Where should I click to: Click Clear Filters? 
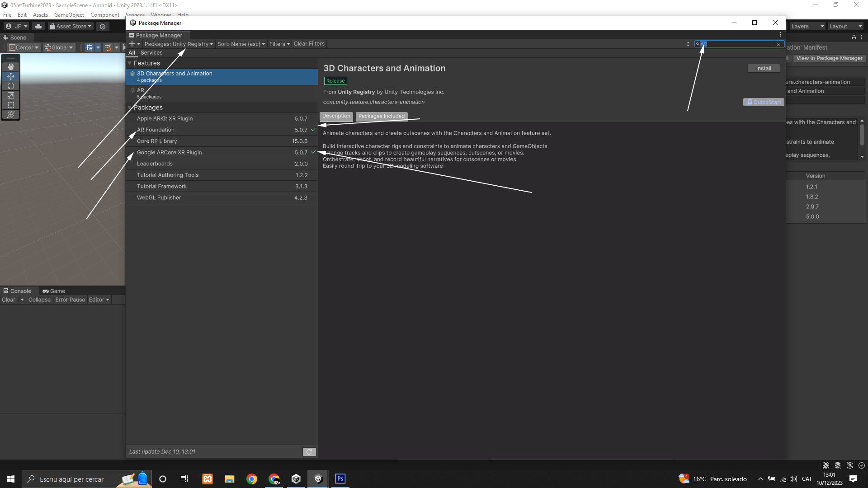click(x=309, y=44)
